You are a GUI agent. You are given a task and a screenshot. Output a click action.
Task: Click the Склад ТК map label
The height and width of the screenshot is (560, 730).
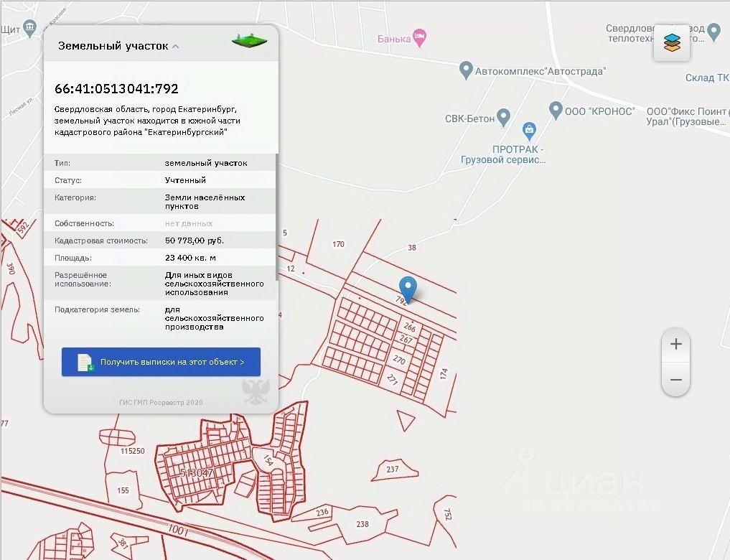click(x=707, y=78)
